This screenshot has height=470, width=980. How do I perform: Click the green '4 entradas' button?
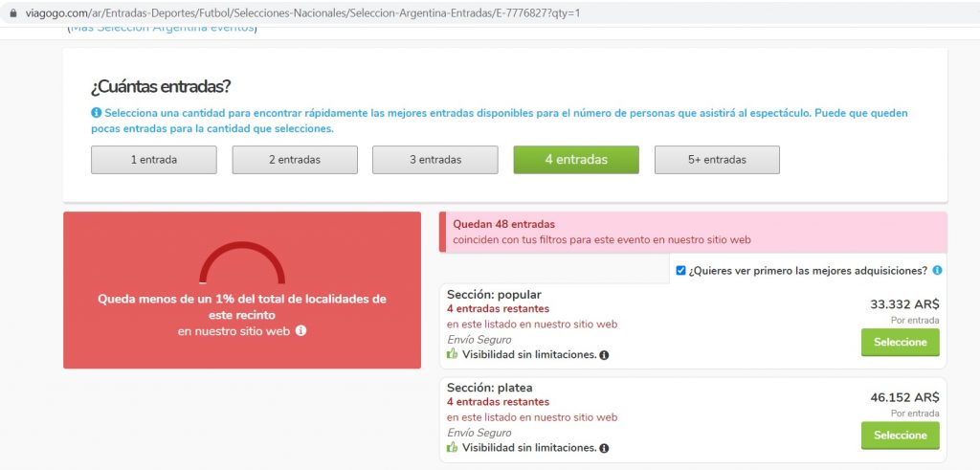[575, 160]
